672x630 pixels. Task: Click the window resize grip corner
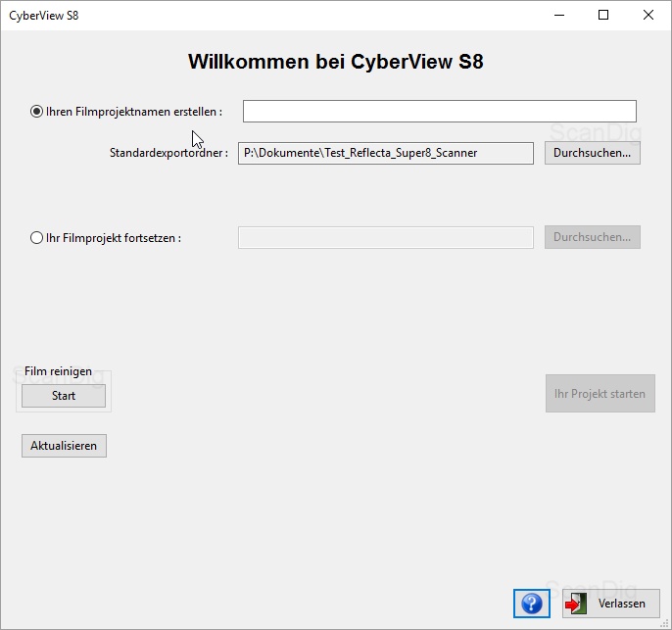click(665, 623)
